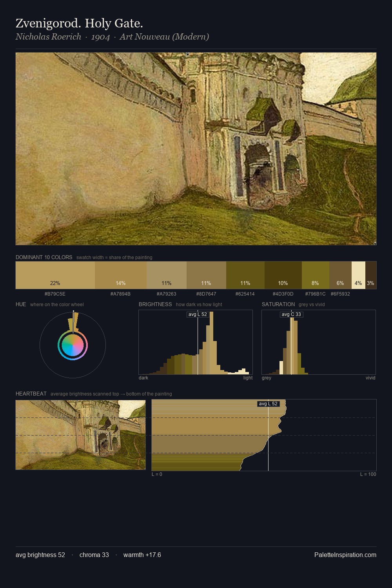Click the main Holy Gate painting image

pos(196,149)
